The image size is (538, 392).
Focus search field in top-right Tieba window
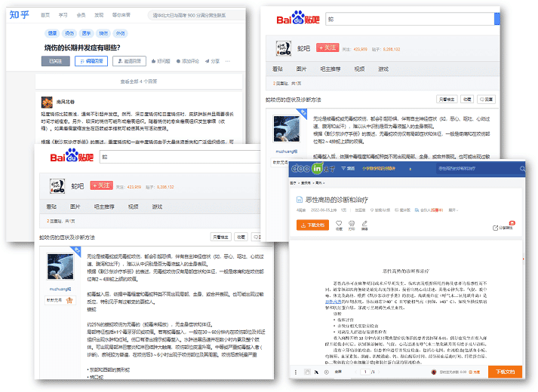[x=410, y=19]
